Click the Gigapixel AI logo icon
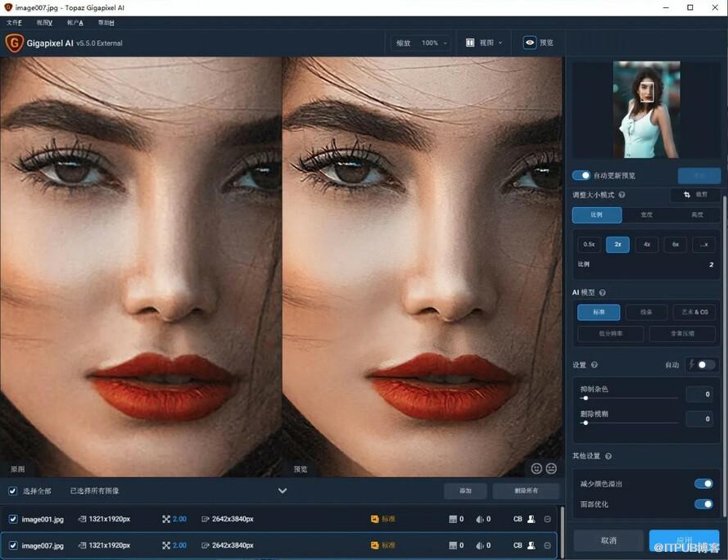 pyautogui.click(x=14, y=43)
